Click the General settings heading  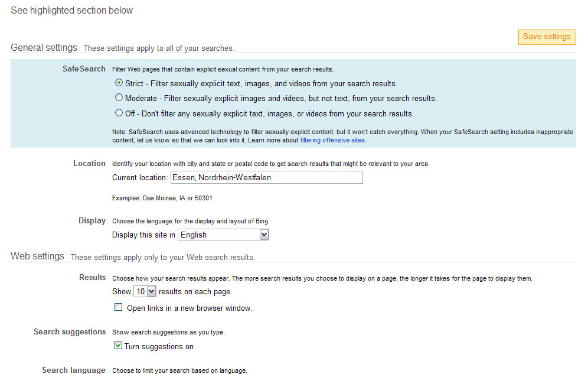[44, 48]
